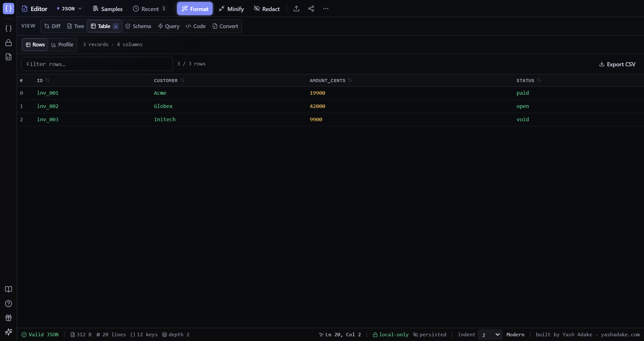644x341 pixels.
Task: Click the sparkle icon in sidebar
Action: tap(9, 332)
